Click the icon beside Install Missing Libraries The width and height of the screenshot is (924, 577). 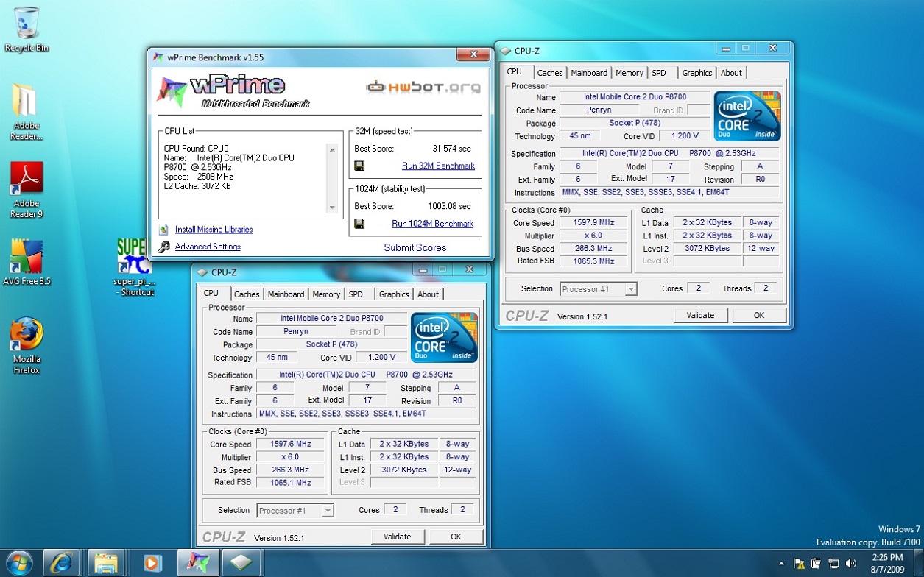(x=163, y=230)
